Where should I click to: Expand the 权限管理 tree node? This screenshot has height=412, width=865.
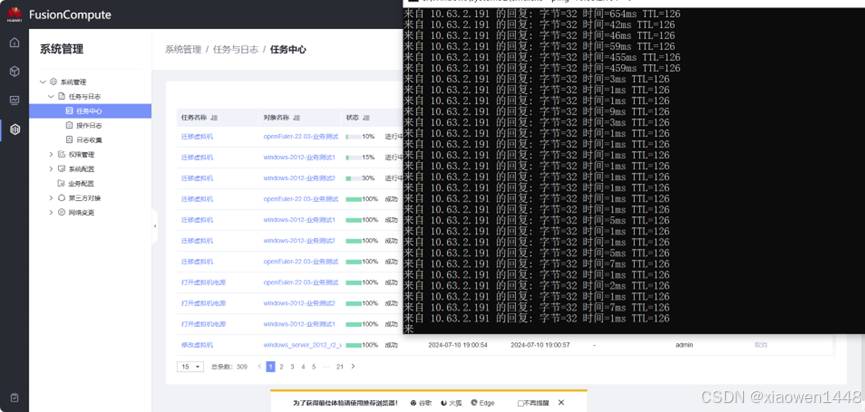coord(52,155)
